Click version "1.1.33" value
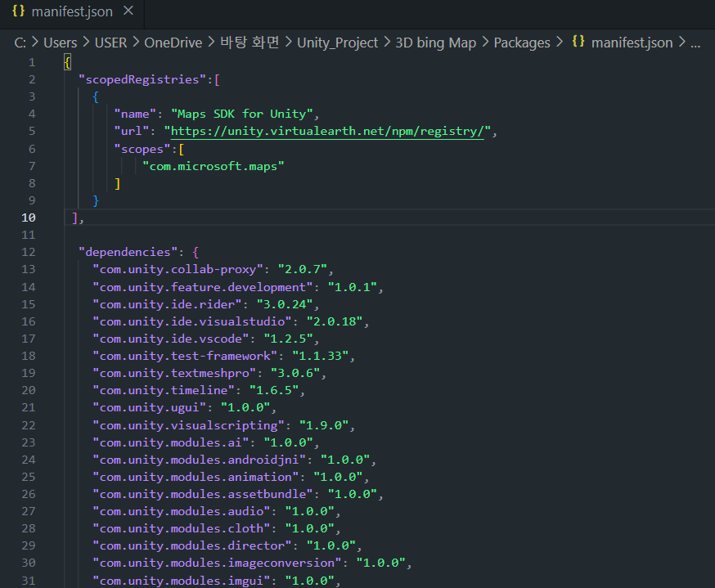 pyautogui.click(x=321, y=356)
